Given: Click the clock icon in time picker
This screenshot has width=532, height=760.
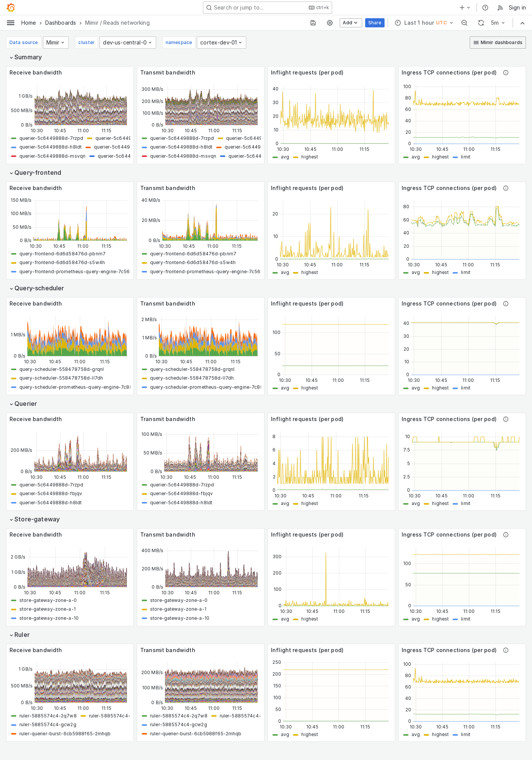Looking at the screenshot, I should 398,23.
